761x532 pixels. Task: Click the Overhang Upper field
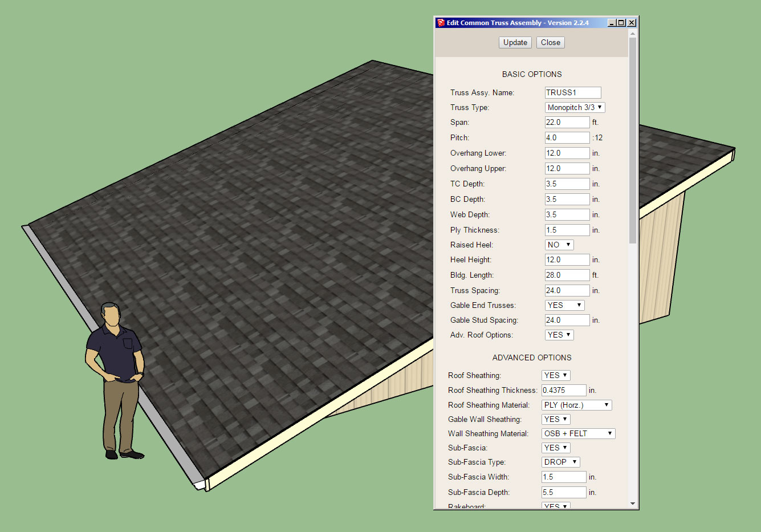click(x=567, y=169)
